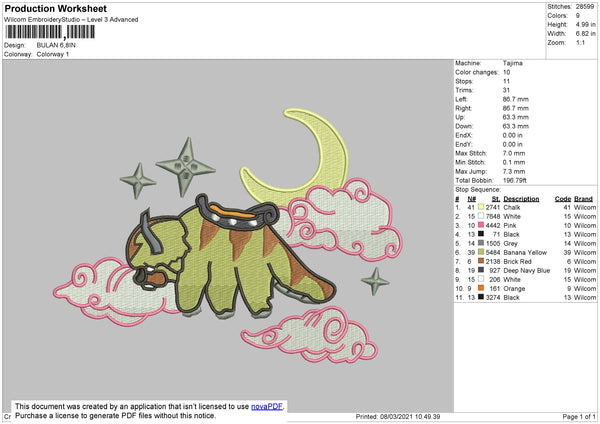This screenshot has height=424, width=600.
Task: Click the Black swatch with 71 stitches
Action: click(481, 234)
